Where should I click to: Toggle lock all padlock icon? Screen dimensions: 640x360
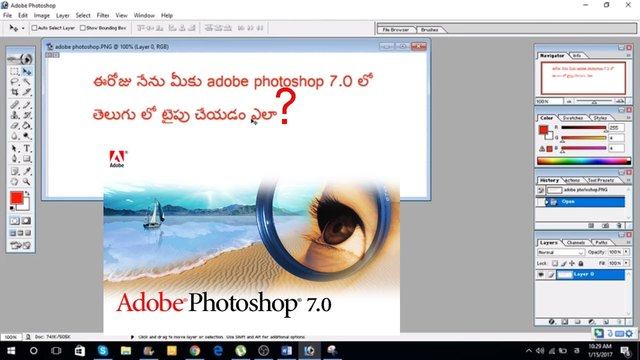(x=581, y=264)
